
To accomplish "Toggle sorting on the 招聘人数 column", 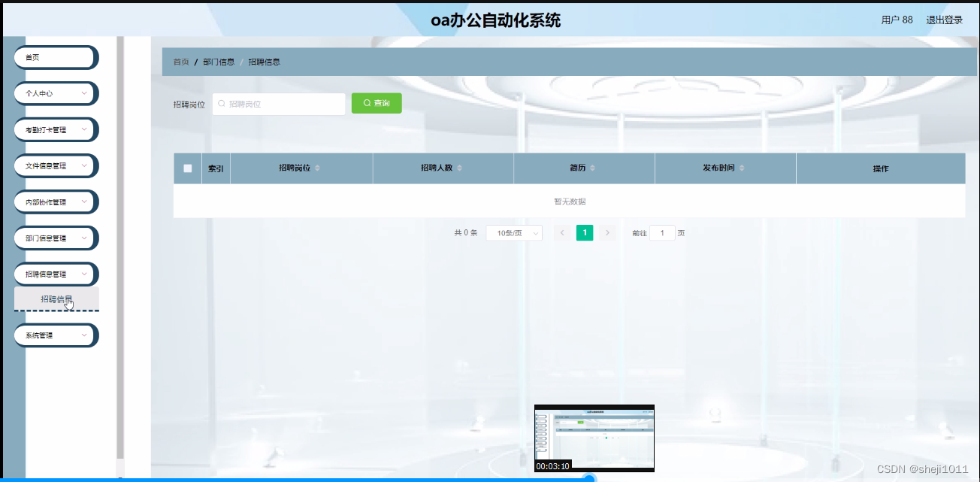I will (x=461, y=168).
